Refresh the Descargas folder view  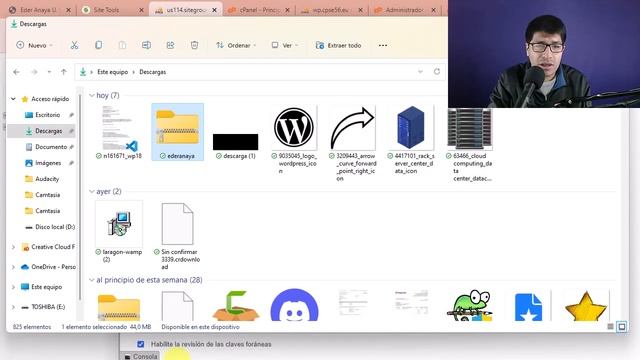pyautogui.click(x=437, y=72)
